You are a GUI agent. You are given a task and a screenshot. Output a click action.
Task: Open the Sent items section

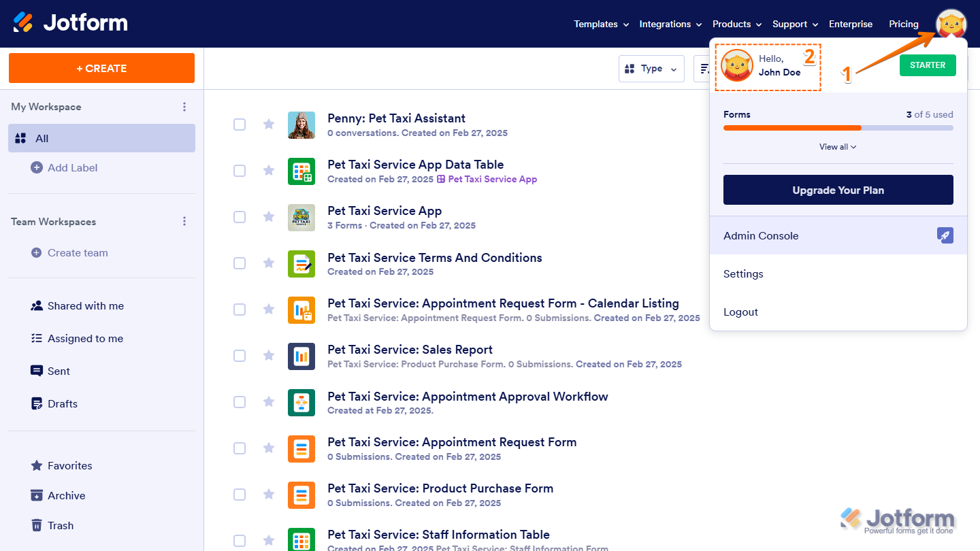pos(58,371)
